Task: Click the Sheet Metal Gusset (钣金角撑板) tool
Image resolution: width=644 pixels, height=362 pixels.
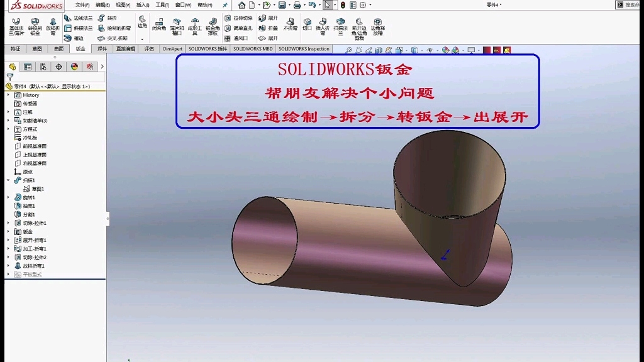Action: tap(213, 26)
